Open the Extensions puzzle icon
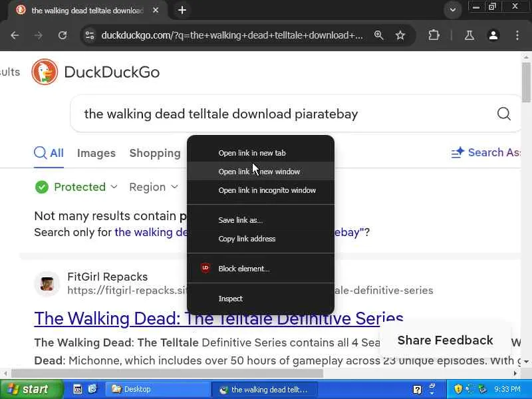This screenshot has width=532, height=399. tap(434, 35)
